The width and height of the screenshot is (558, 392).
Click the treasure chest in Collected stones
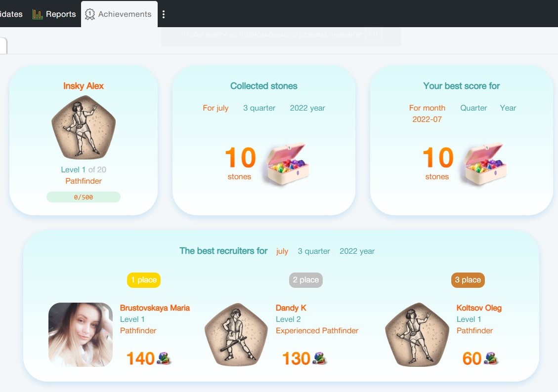pos(287,163)
